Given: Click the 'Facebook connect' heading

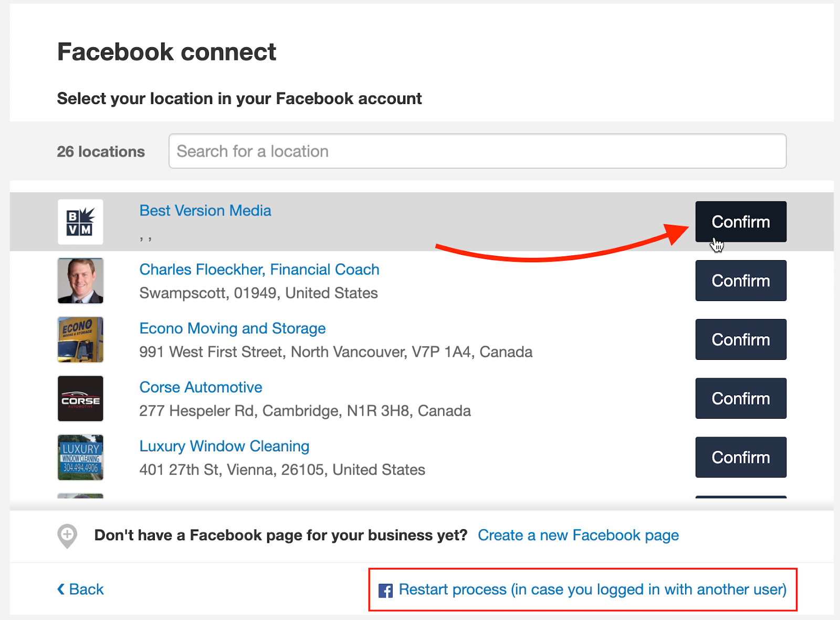Looking at the screenshot, I should tap(166, 52).
